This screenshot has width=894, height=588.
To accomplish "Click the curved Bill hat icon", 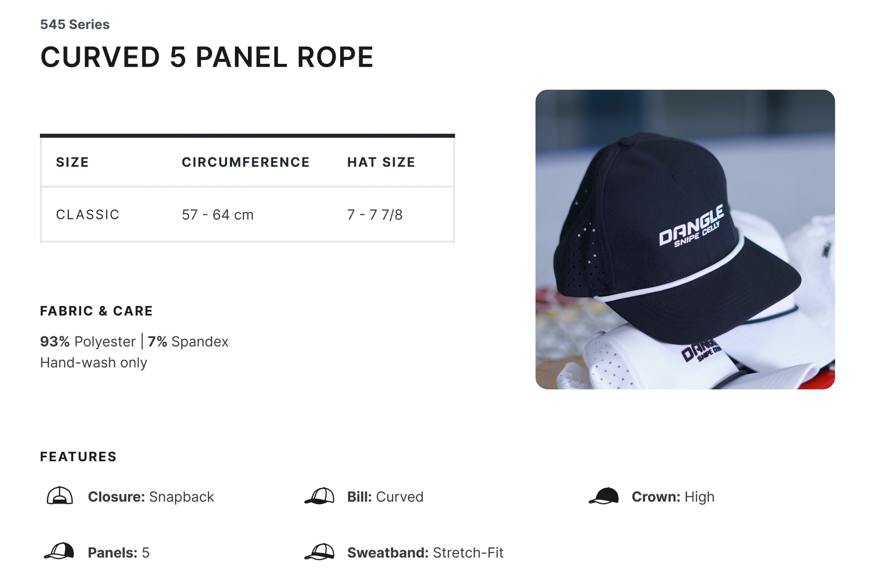I will [x=319, y=496].
